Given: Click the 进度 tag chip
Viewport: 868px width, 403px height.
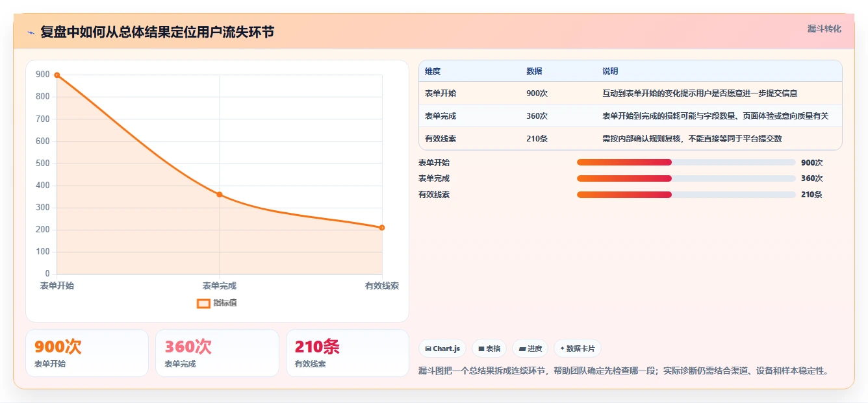Looking at the screenshot, I should (530, 348).
